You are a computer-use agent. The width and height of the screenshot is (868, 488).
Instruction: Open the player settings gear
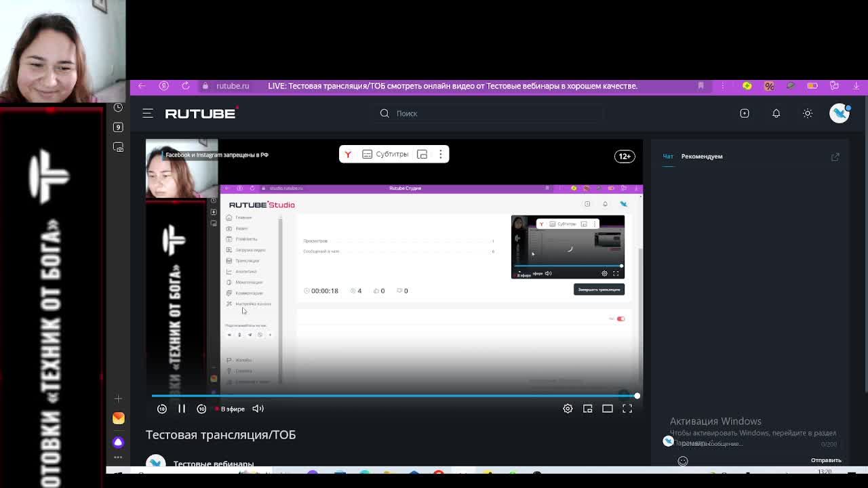[x=568, y=409]
